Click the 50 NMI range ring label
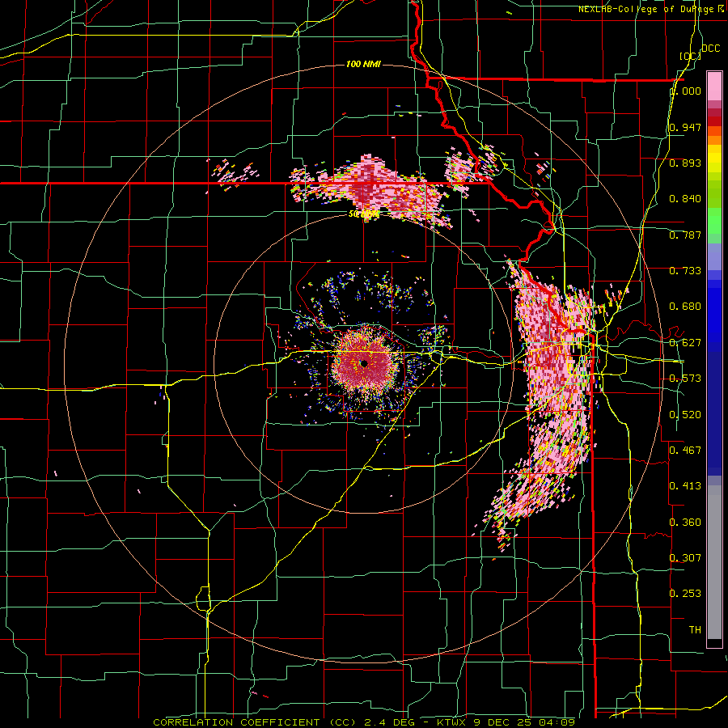This screenshot has width=728, height=728. click(364, 214)
